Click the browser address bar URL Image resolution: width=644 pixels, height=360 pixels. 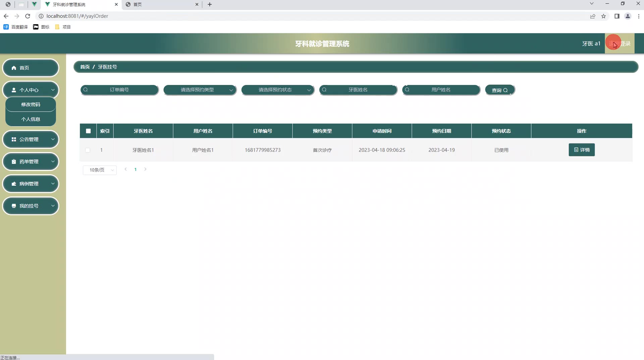(x=77, y=16)
